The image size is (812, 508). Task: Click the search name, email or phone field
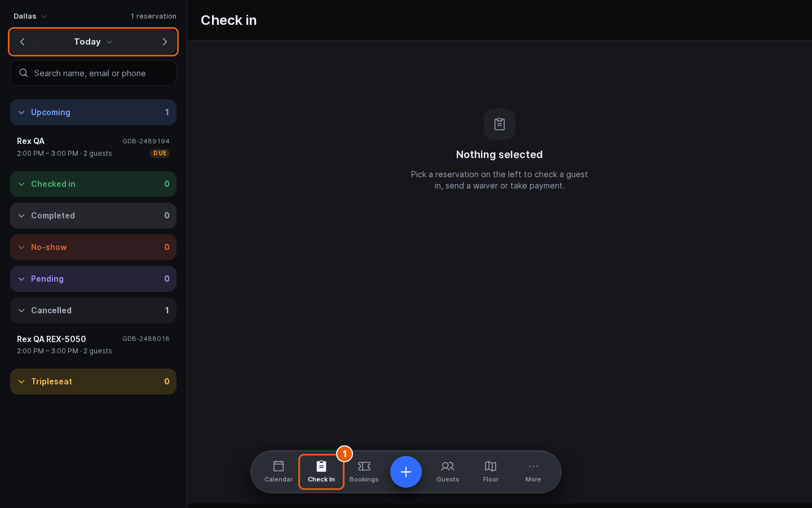tap(93, 73)
